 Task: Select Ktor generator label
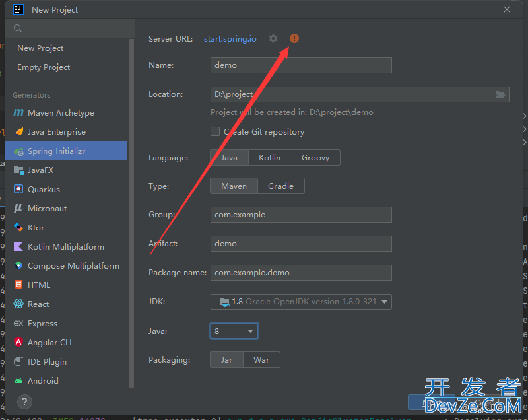coord(36,228)
